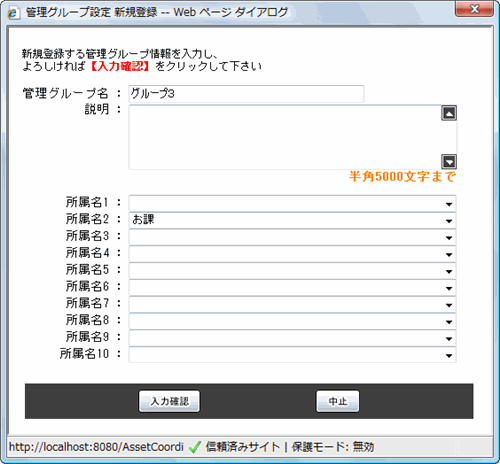
Task: Open the 所属名1 dropdown
Action: pos(292,203)
